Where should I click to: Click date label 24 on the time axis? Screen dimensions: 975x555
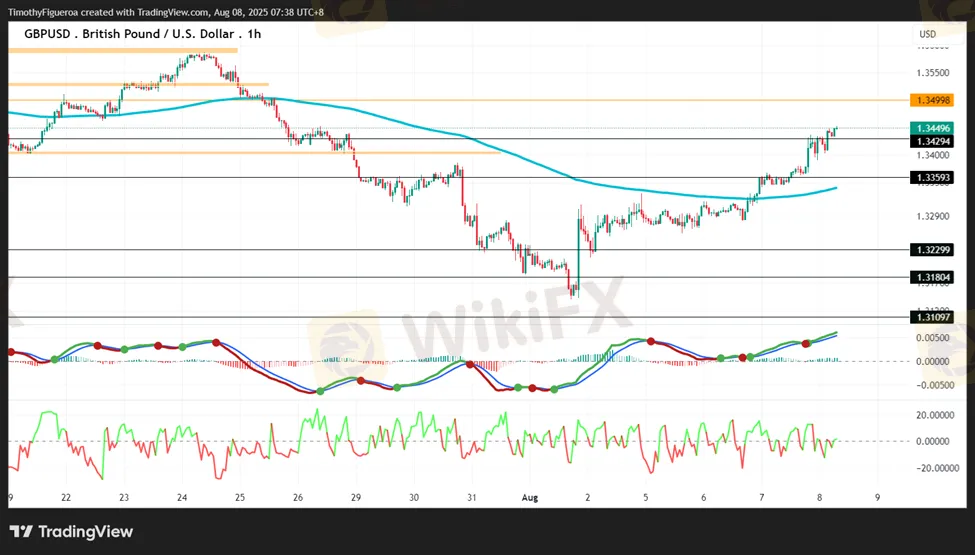[182, 498]
